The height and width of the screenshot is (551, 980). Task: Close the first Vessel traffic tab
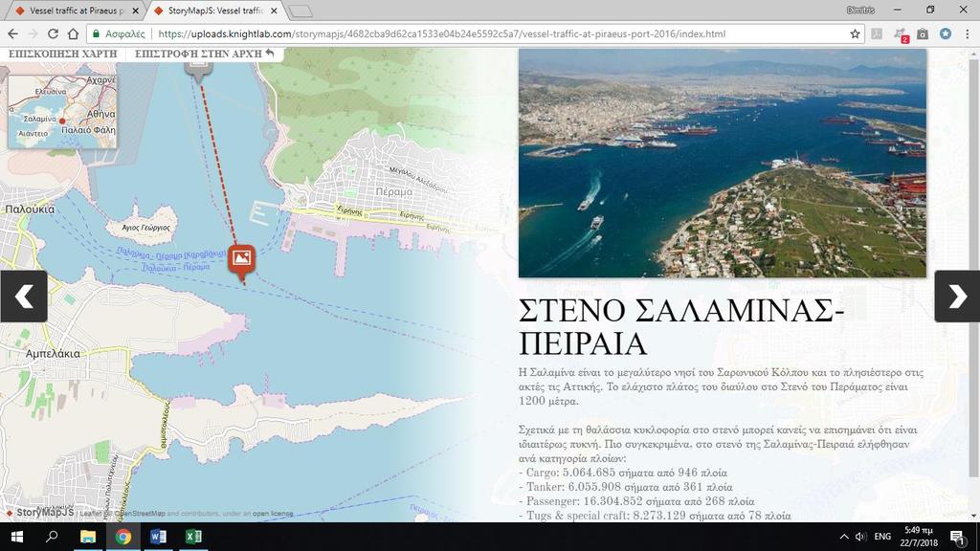click(x=135, y=11)
